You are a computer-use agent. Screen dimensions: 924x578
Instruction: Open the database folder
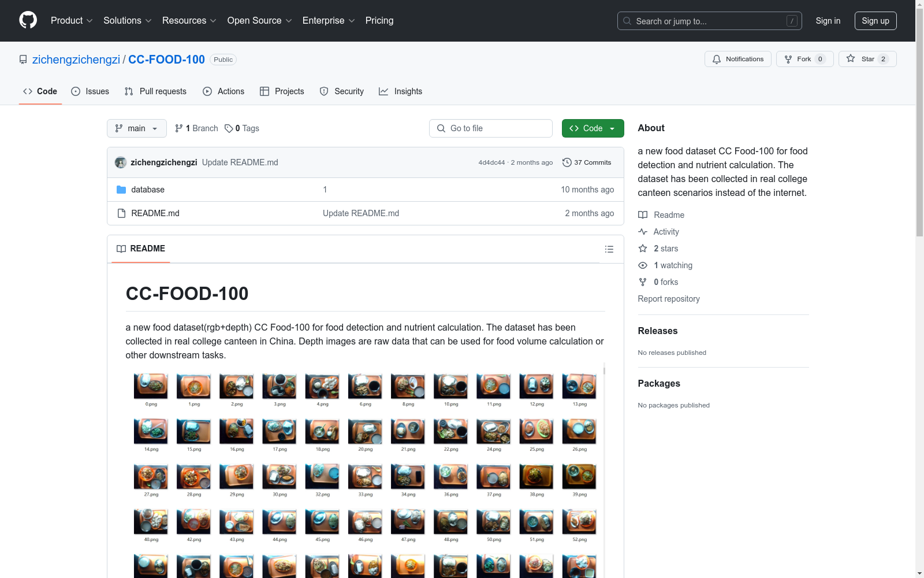(148, 190)
